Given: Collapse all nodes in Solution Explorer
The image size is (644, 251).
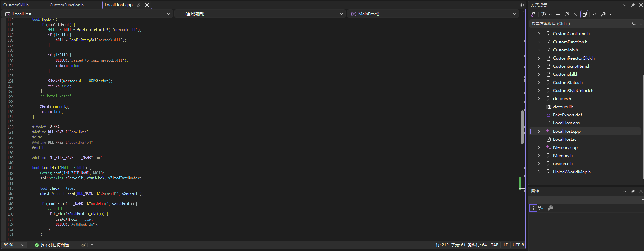Looking at the screenshot, I should pos(575,14).
